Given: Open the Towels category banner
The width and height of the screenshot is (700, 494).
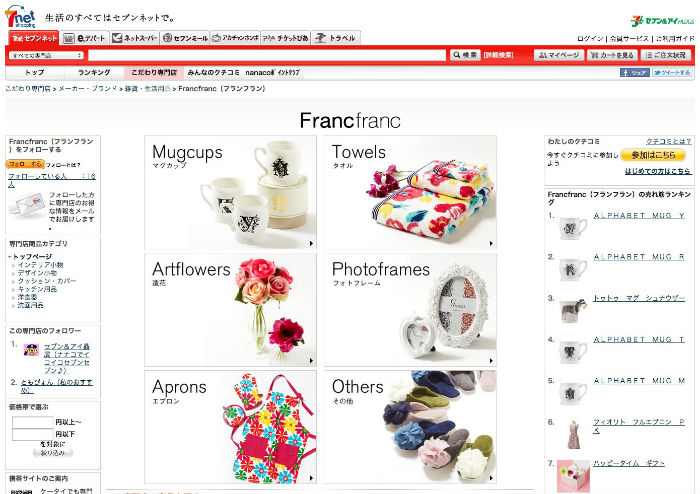Looking at the screenshot, I should point(410,192).
